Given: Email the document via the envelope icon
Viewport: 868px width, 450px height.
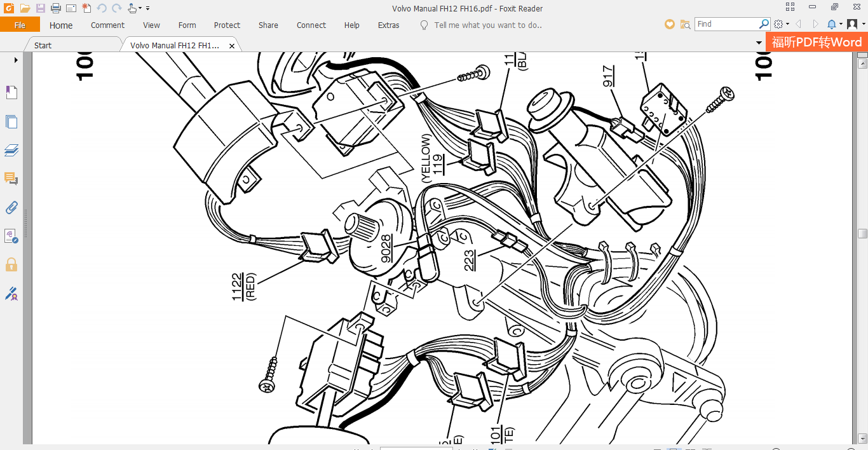Looking at the screenshot, I should (71, 8).
